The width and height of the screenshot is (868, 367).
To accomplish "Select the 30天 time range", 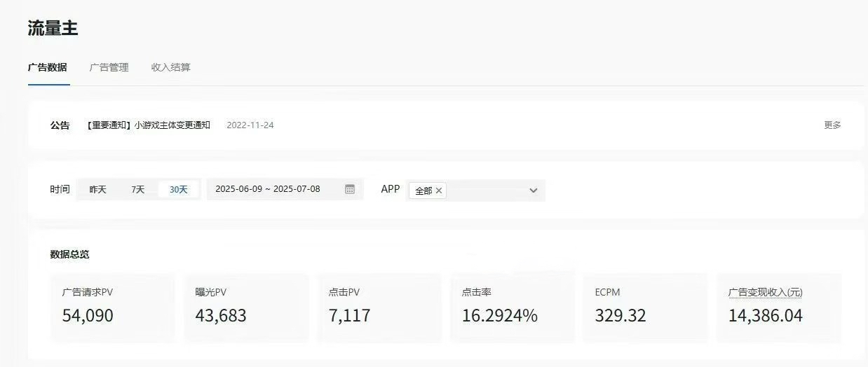I will coord(179,189).
